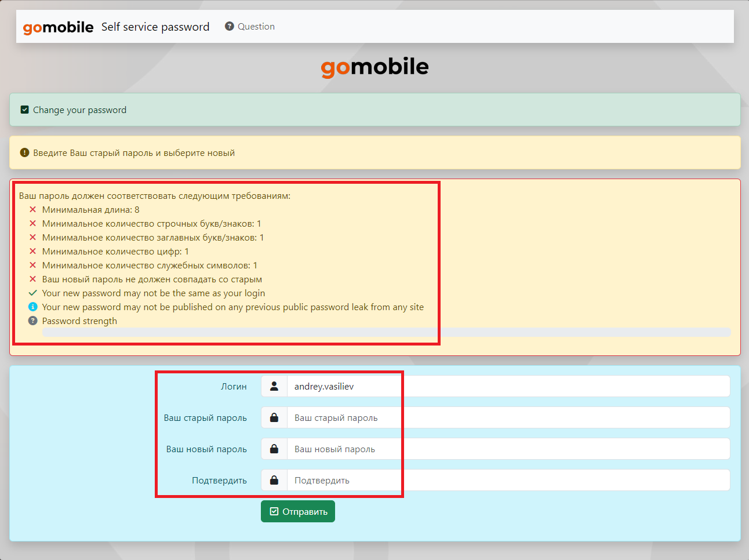
Task: Click the Подтвердить input field
Action: pyautogui.click(x=508, y=480)
